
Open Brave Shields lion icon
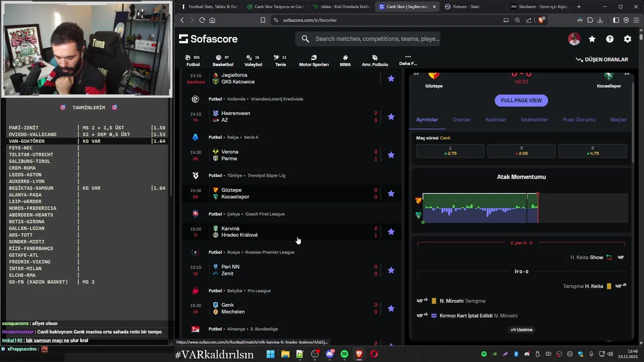tap(541, 20)
